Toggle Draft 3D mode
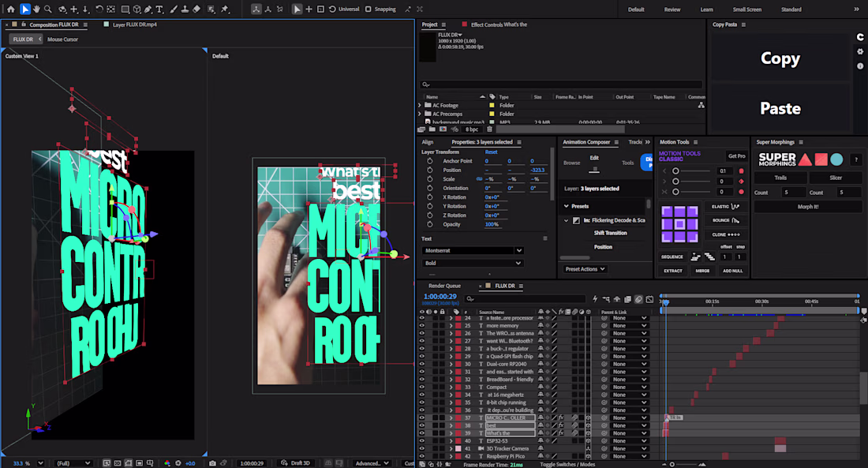Viewport: 868px width, 468px height. tap(295, 463)
